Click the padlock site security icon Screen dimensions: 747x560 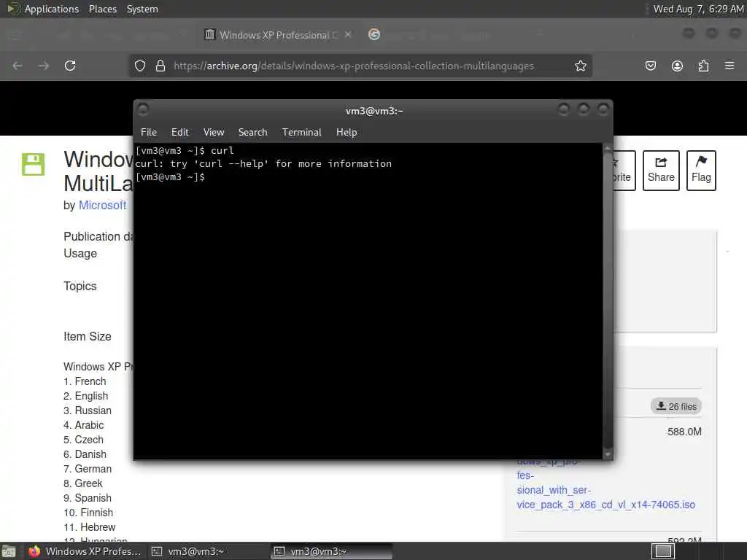click(x=160, y=66)
